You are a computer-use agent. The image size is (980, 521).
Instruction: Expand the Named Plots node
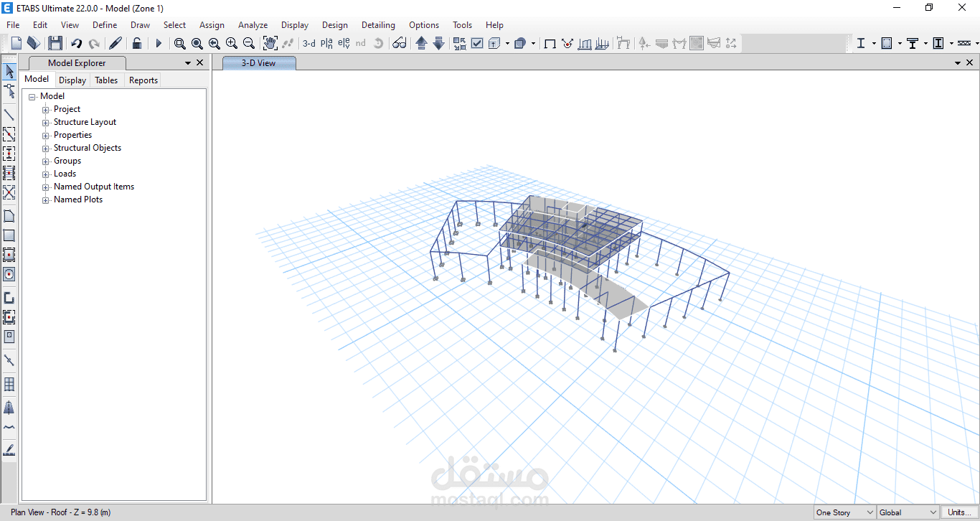tap(46, 200)
